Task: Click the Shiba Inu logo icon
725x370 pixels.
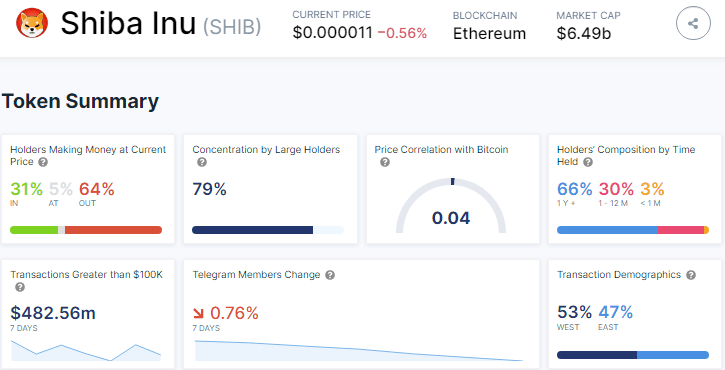Action: click(x=32, y=23)
